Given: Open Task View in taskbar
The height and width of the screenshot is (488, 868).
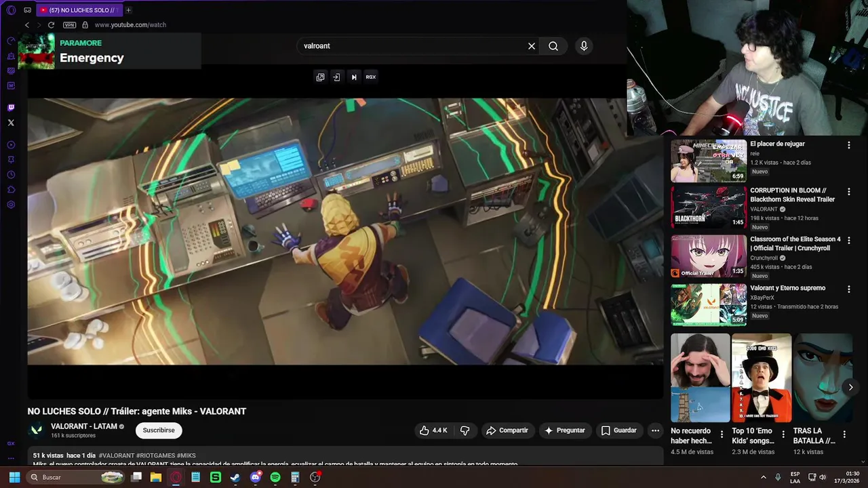Looking at the screenshot, I should coord(136,477).
